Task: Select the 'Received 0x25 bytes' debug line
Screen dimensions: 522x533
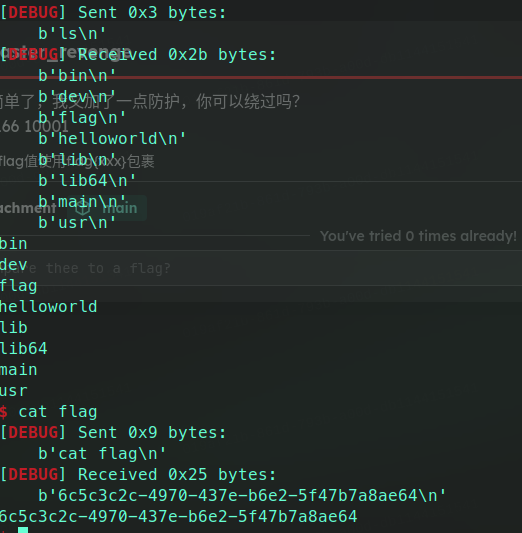Action: [138, 475]
